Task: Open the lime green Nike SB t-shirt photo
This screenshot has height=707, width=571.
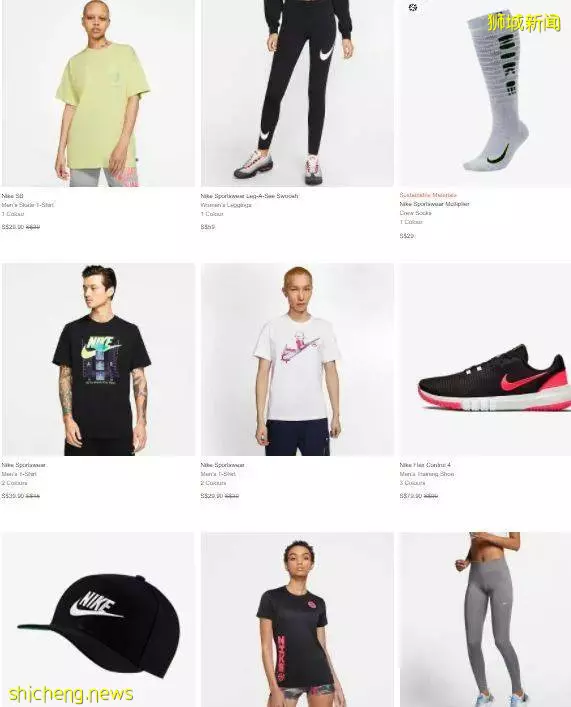Action: (98, 93)
